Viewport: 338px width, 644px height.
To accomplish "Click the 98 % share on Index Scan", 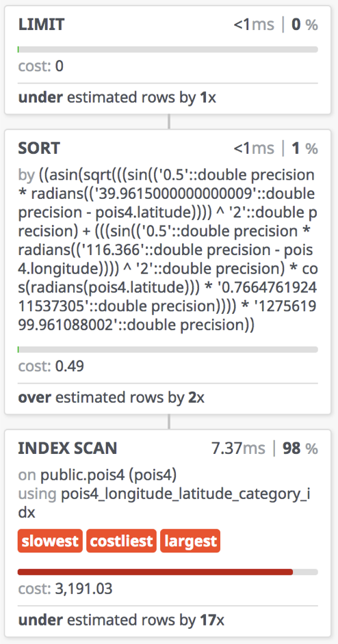I will [300, 449].
